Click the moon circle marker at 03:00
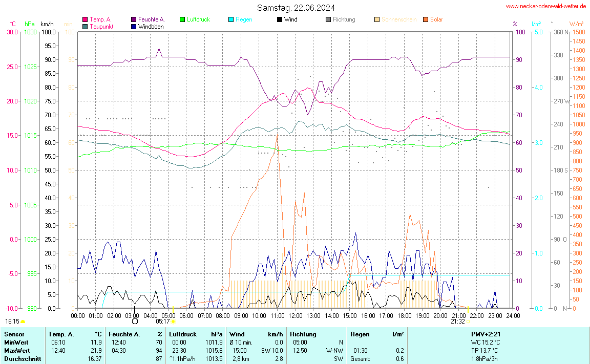 [135, 322]
